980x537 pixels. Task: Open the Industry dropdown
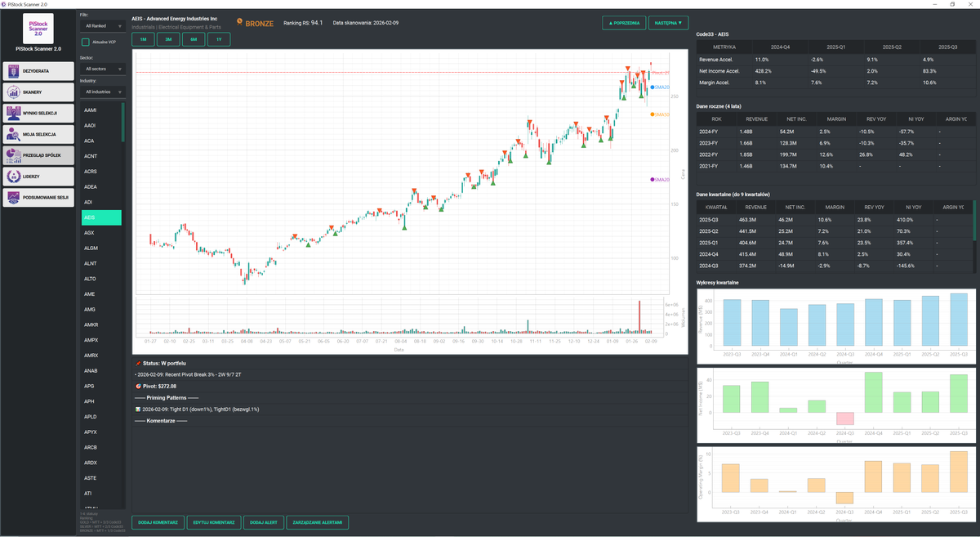point(102,92)
